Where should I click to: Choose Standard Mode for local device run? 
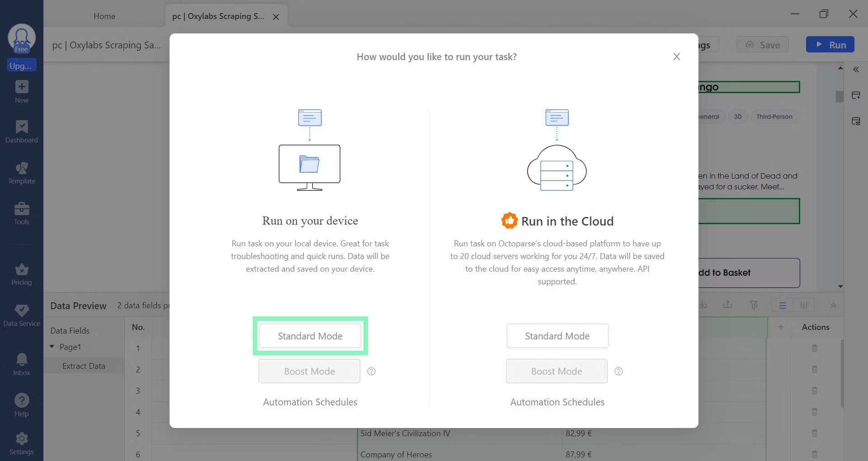click(310, 336)
